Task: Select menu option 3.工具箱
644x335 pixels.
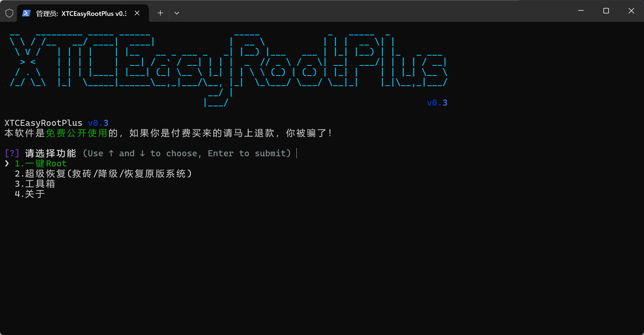Action: click(35, 184)
